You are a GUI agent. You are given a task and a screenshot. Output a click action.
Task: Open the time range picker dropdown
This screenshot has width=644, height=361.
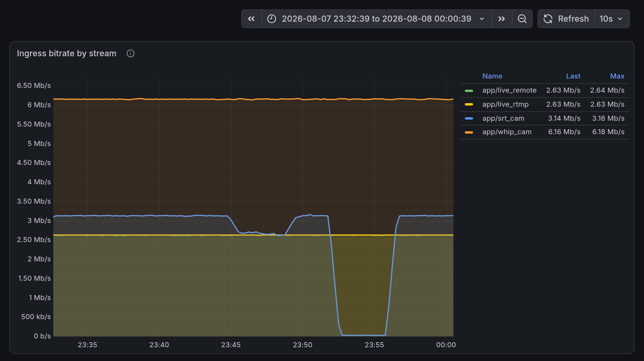click(376, 19)
